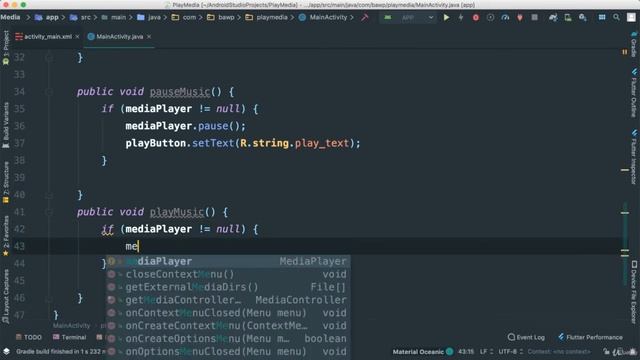Image resolution: width=640 pixels, height=360 pixels.
Task: Open the Structure side panel
Action: coord(6,182)
